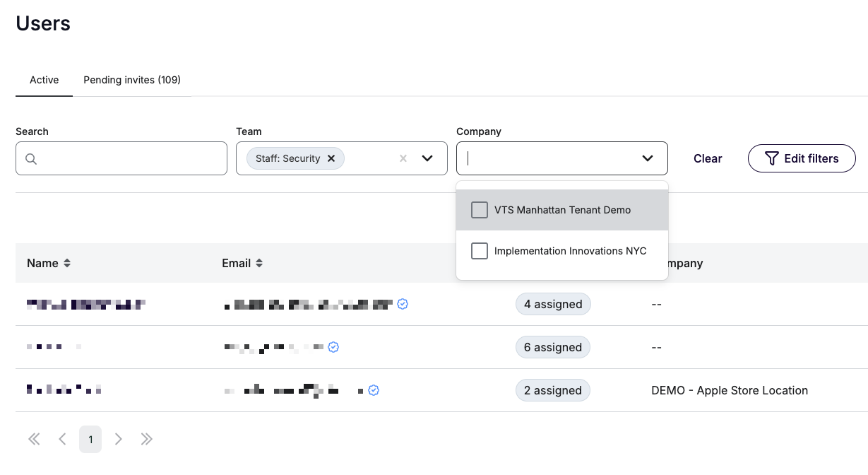This screenshot has height=475, width=868.
Task: Select the VTS Manhattan Tenant Demo option
Action: click(x=562, y=210)
